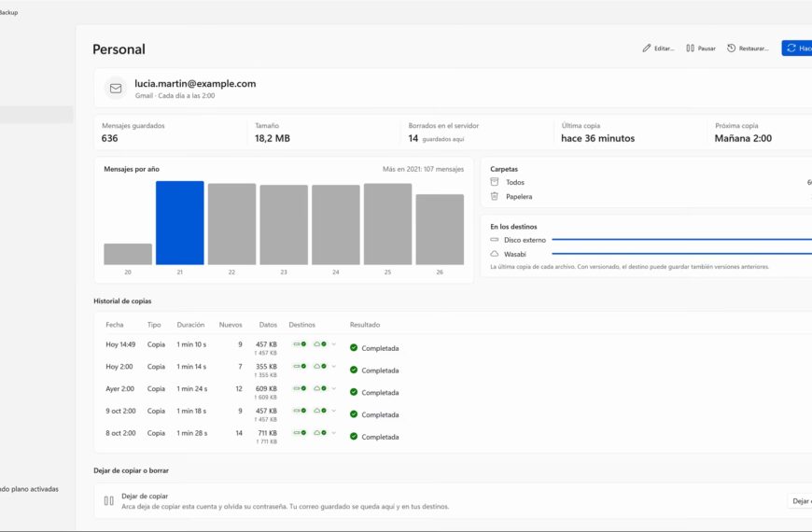Image resolution: width=812 pixels, height=532 pixels.
Task: Click the cloud status icon in Hoy 14:49 row
Action: click(320, 344)
